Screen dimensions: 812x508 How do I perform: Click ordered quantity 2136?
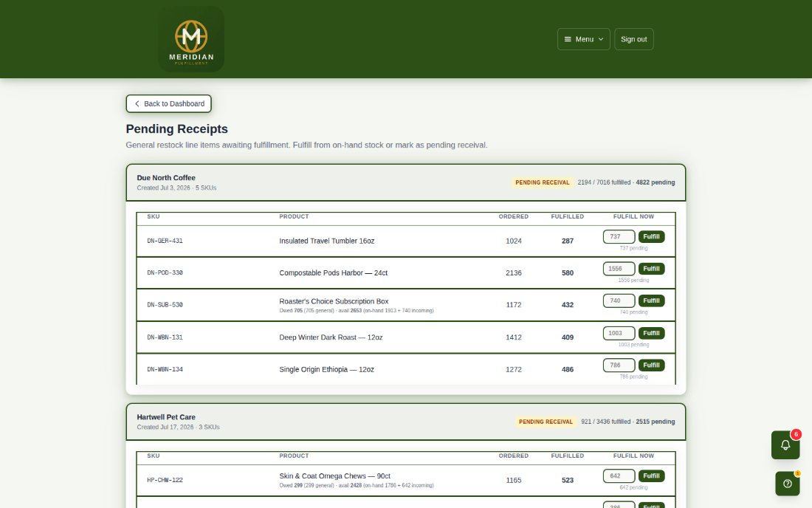514,273
